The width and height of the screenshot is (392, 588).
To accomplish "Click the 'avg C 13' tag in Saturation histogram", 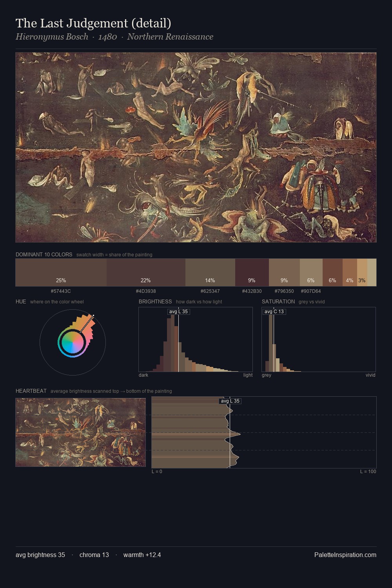I will [274, 312].
